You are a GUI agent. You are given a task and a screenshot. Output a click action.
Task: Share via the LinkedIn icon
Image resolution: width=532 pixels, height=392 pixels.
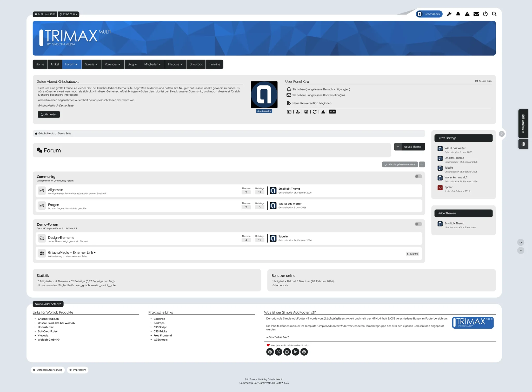point(296,352)
